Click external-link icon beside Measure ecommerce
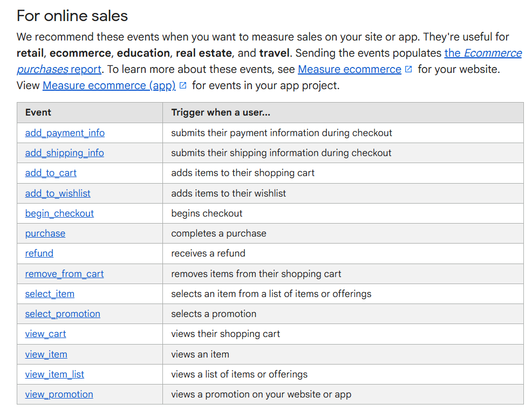 tap(408, 69)
